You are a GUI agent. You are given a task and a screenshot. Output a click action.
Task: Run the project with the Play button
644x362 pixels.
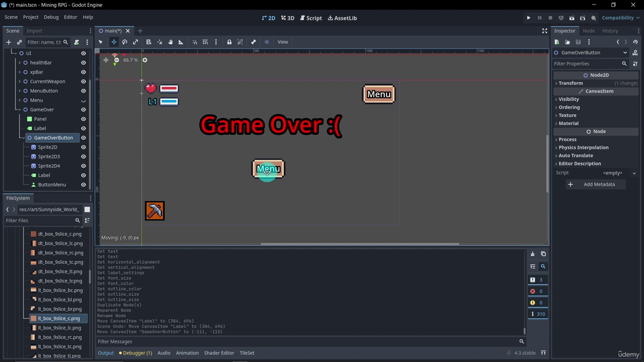click(x=528, y=18)
